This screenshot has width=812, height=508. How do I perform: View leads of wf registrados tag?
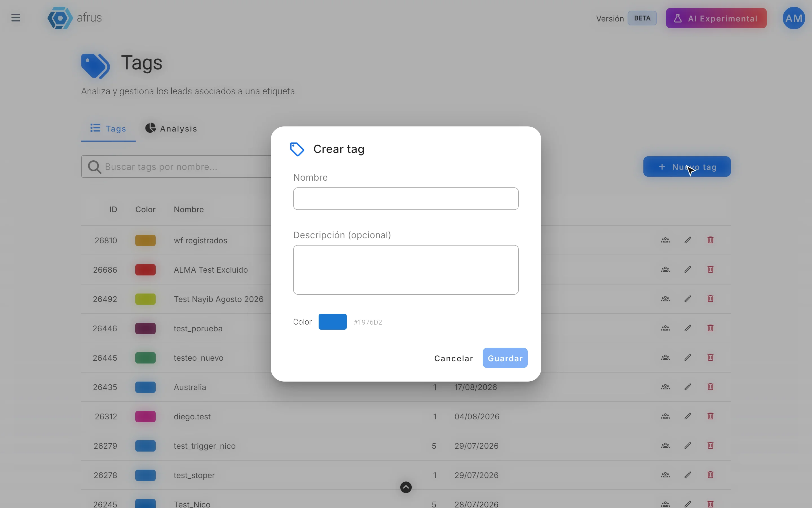click(665, 240)
